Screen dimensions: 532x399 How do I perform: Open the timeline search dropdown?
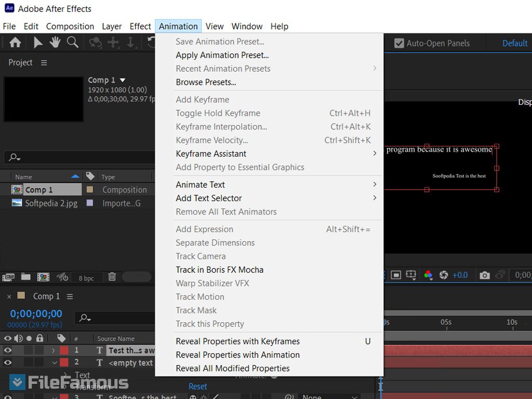coord(85,318)
